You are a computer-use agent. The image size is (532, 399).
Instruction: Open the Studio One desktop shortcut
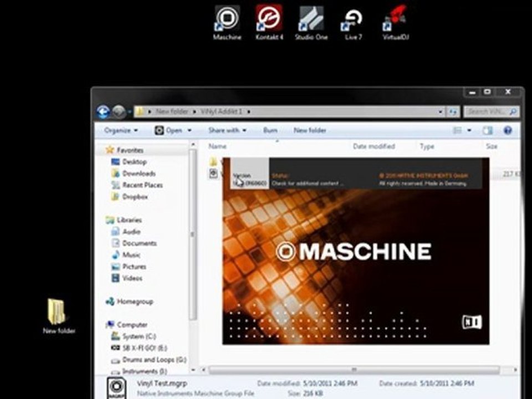(x=311, y=19)
